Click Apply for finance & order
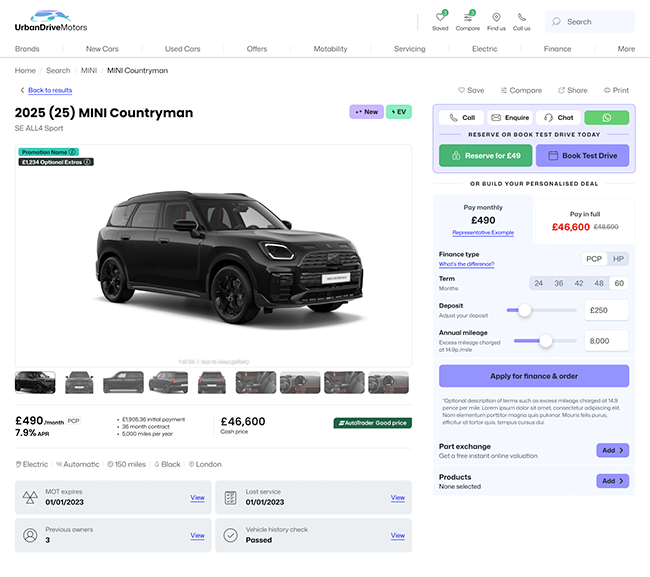The width and height of the screenshot is (650, 577). 534,376
